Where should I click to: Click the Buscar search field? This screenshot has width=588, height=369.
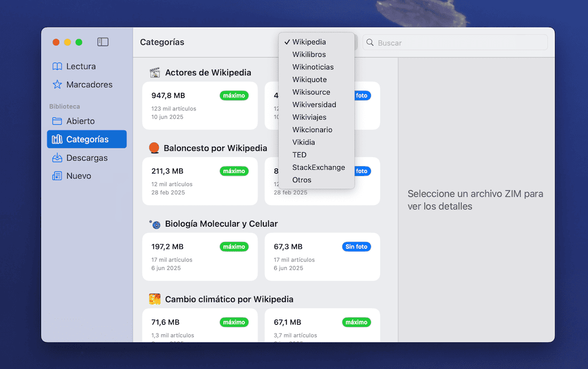coord(455,42)
